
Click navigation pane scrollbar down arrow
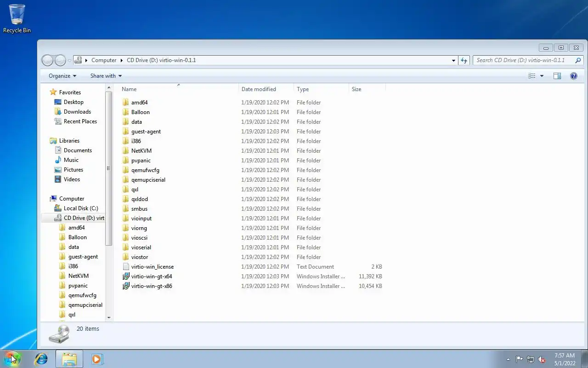[109, 317]
